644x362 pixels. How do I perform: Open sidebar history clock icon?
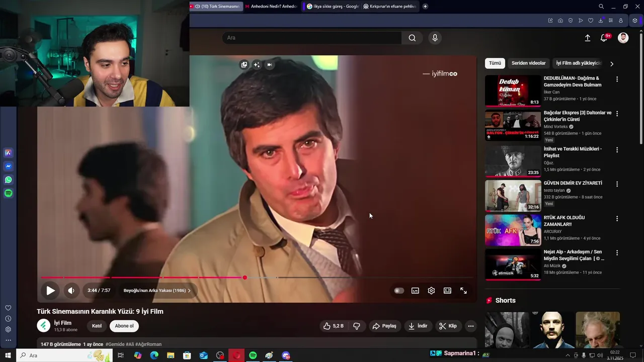(8, 319)
